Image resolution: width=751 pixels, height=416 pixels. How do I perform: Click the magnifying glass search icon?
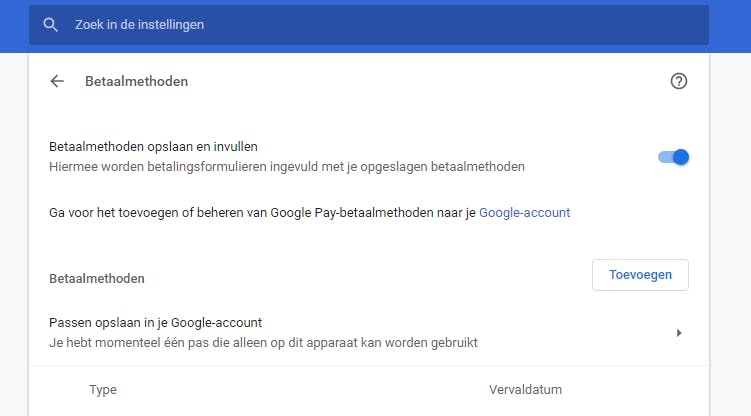tap(51, 25)
